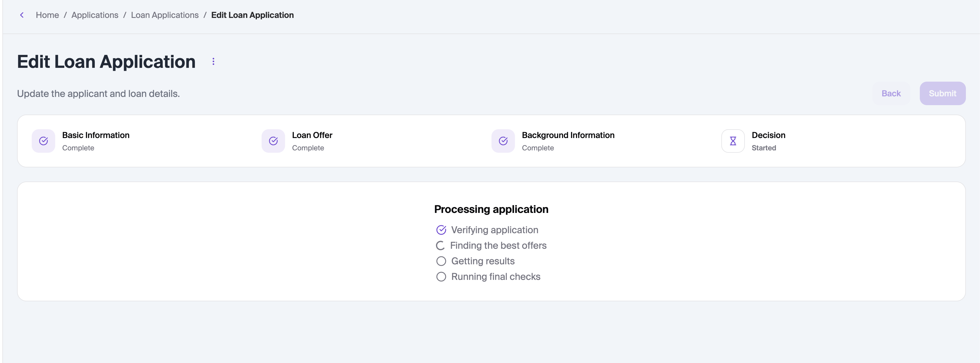Click the Basic Information checkmark icon

[43, 141]
